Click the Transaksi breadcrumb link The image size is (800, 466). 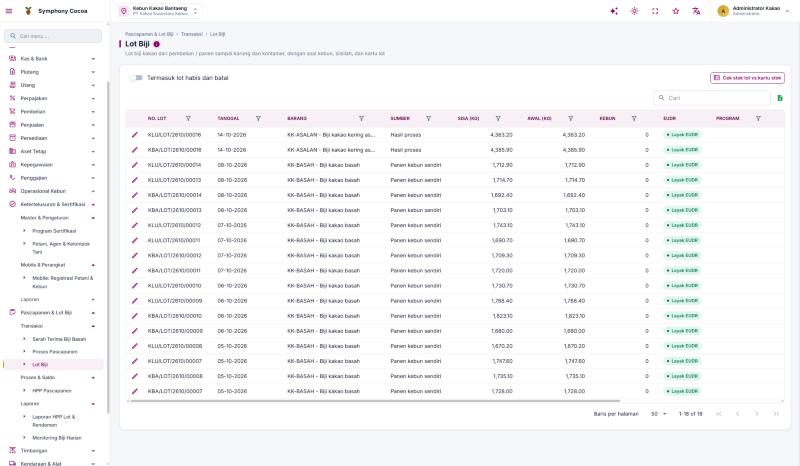point(192,34)
